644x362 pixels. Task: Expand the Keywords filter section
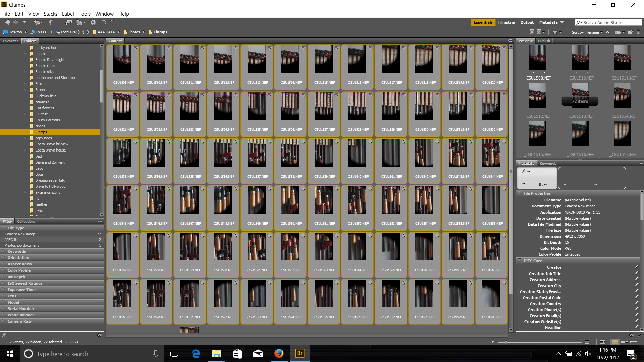pyautogui.click(x=17, y=251)
